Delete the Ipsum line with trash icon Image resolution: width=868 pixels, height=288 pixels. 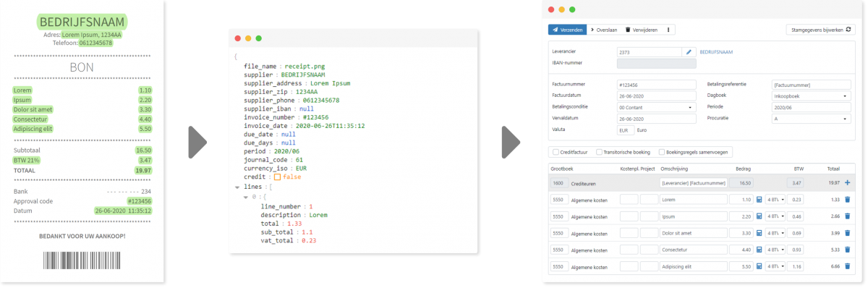847,216
